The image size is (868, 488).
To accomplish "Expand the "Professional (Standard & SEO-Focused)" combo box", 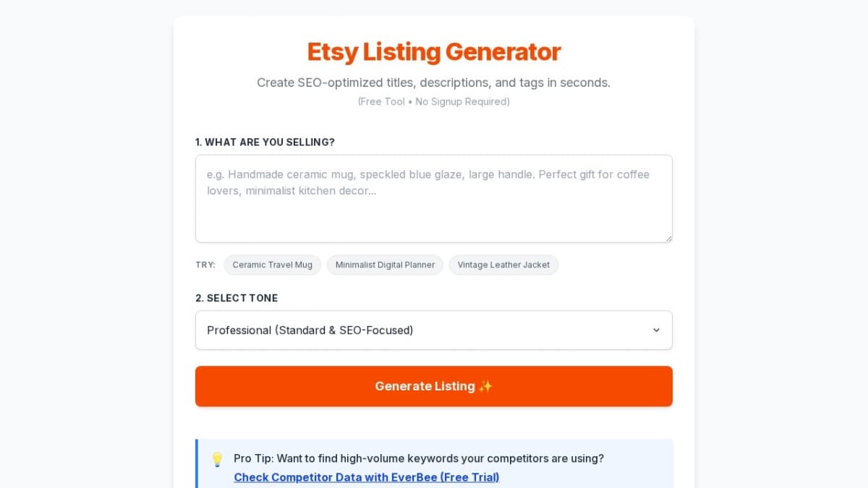I will pyautogui.click(x=434, y=330).
